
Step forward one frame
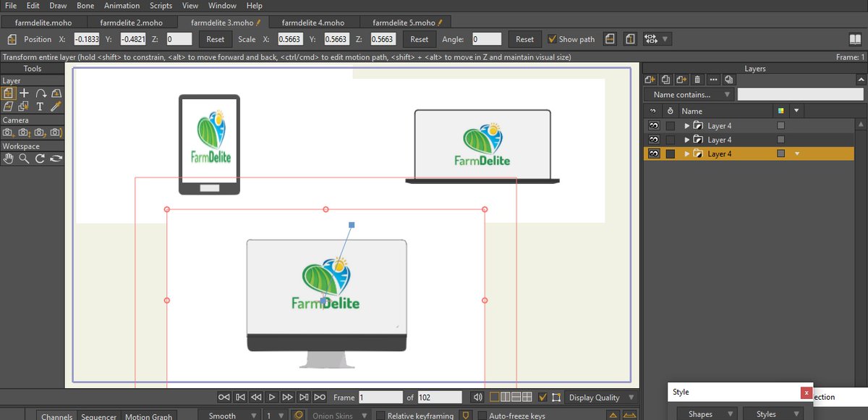[288, 397]
